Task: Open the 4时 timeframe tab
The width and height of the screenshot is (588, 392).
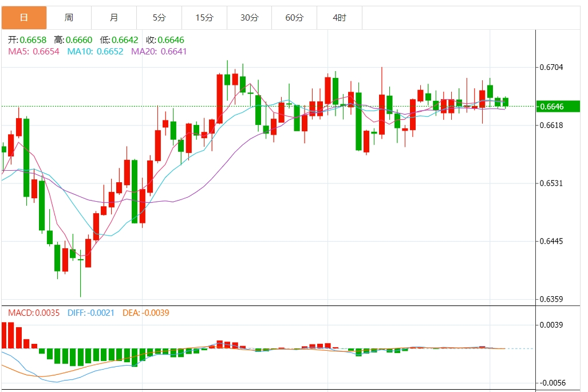Action: click(340, 18)
